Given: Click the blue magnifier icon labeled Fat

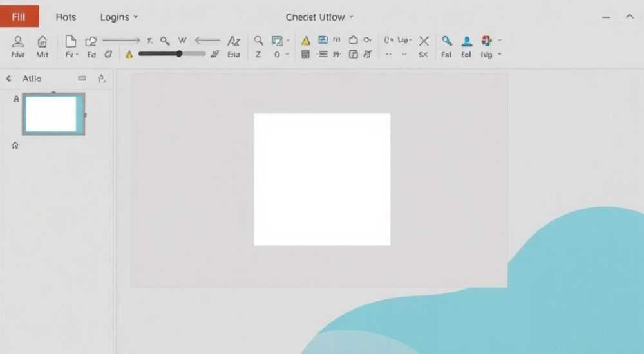Looking at the screenshot, I should 446,41.
